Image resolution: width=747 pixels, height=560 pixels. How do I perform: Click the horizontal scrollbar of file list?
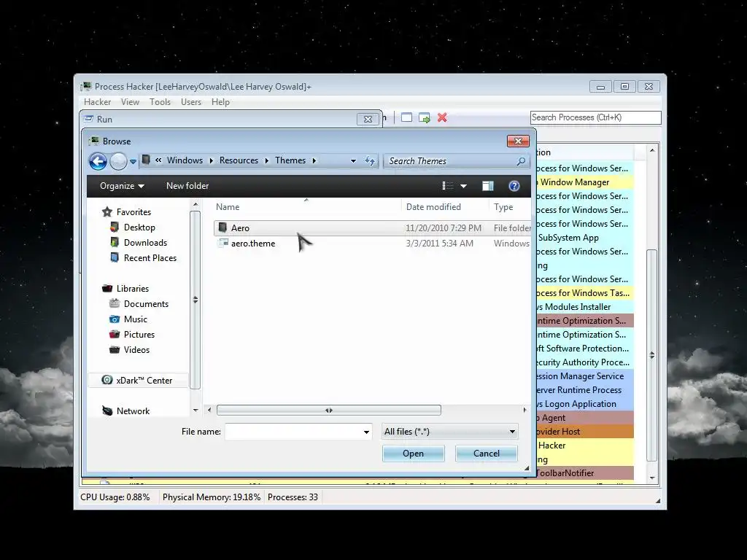pyautogui.click(x=329, y=410)
